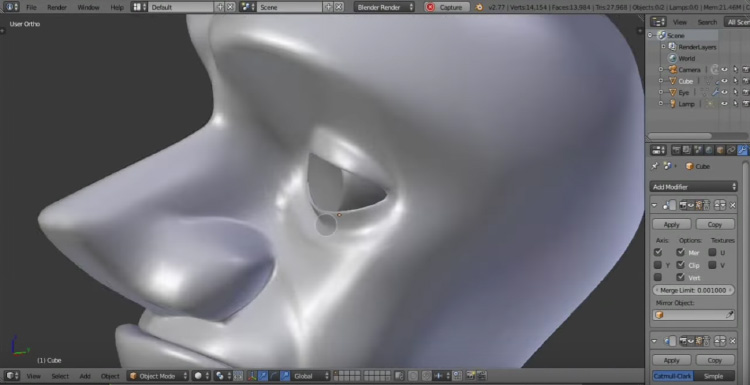This screenshot has width=750, height=385.
Task: Click the info editor type icon
Action: 11,7
